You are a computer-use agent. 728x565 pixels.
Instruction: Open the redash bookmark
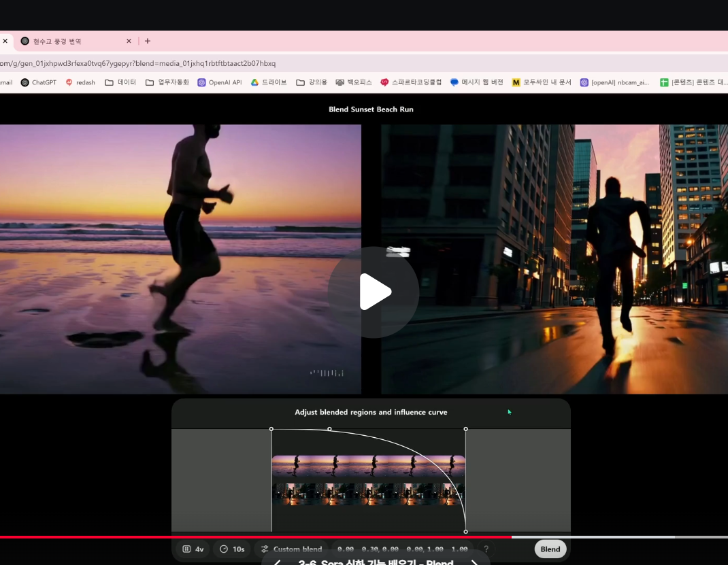tap(80, 82)
